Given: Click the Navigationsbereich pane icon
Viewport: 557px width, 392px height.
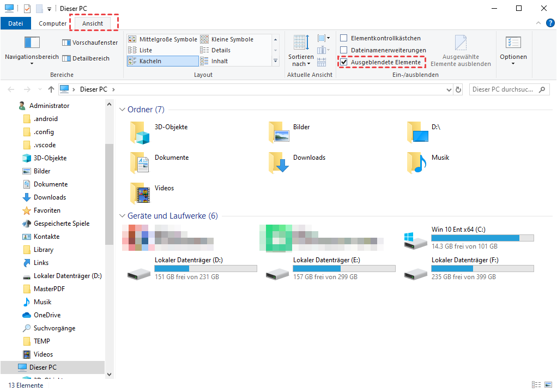Looking at the screenshot, I should coord(32,43).
